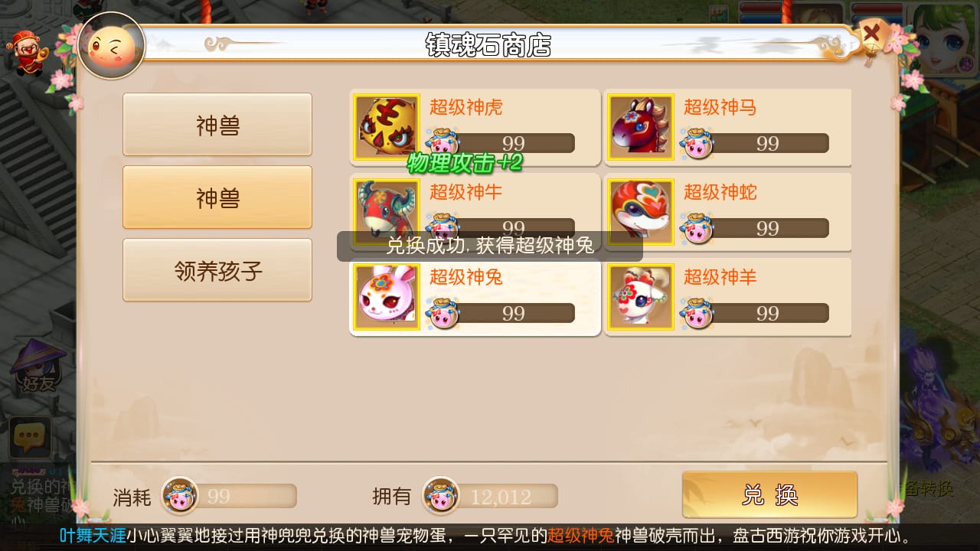Tap the pig currency icon beside 拥有

(x=441, y=495)
